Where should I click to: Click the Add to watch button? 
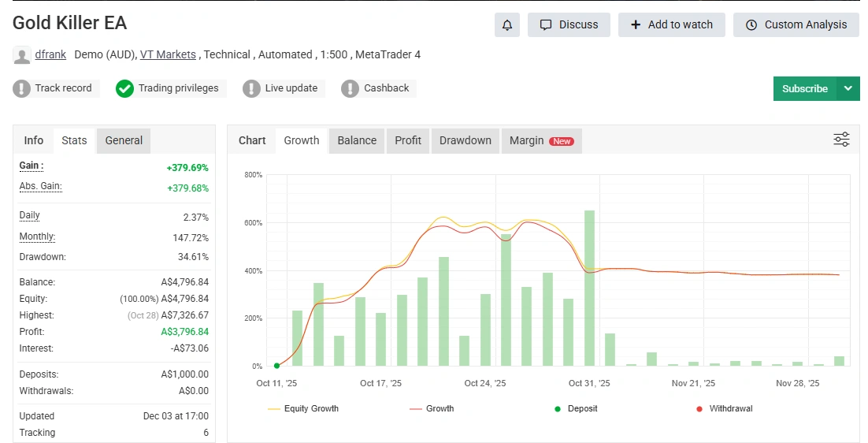671,24
